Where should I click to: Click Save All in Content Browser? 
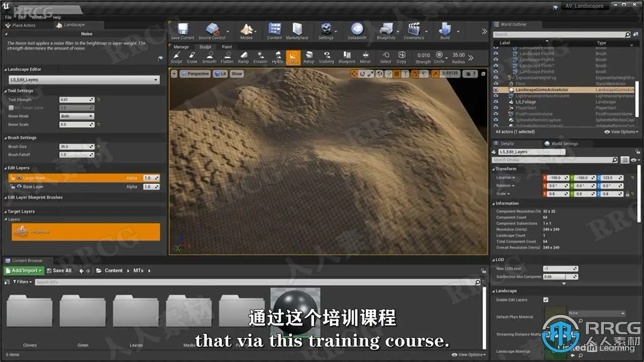click(59, 270)
